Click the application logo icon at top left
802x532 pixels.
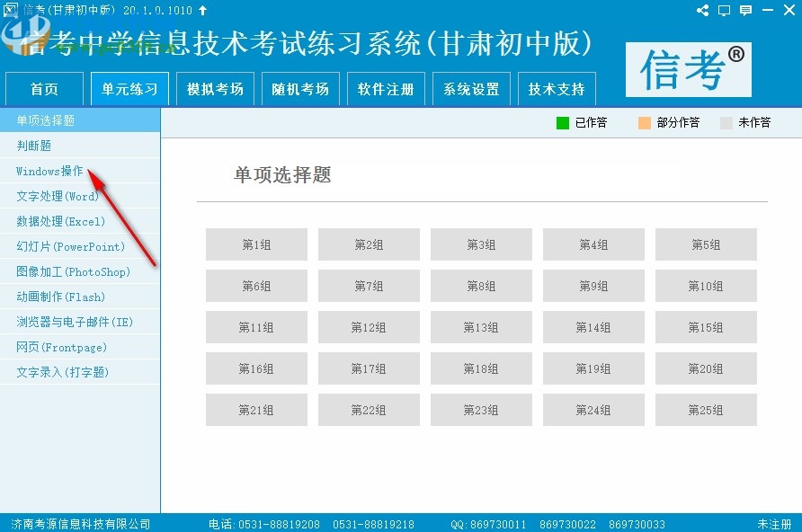pos(12,11)
